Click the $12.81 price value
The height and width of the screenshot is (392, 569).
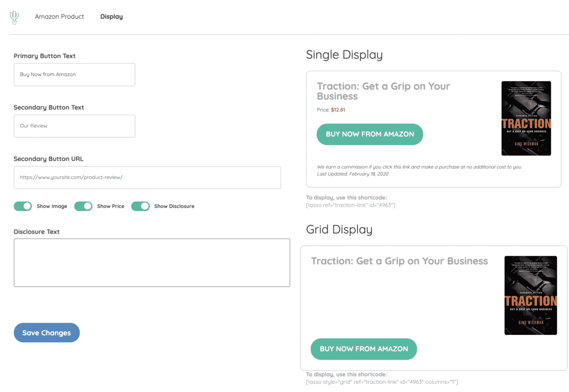338,110
